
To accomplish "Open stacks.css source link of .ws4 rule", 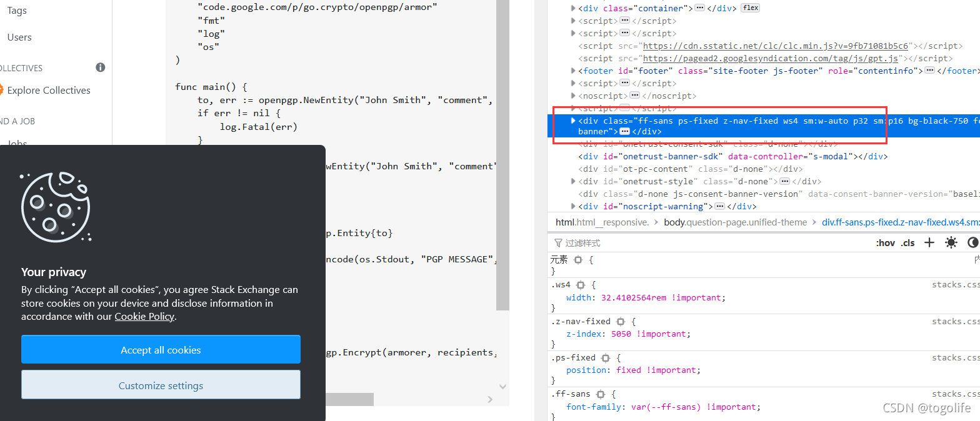I will click(x=956, y=285).
